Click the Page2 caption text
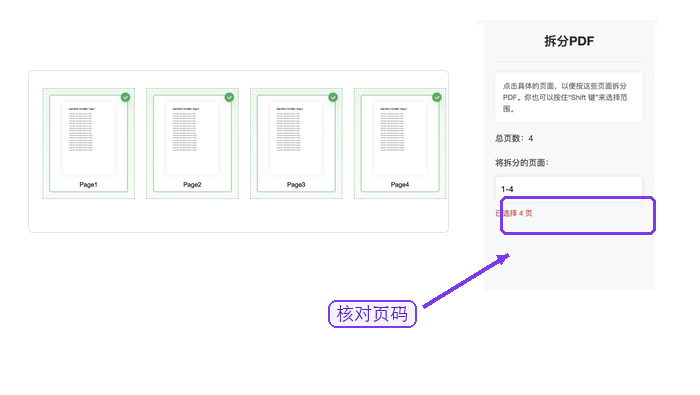 point(192,184)
